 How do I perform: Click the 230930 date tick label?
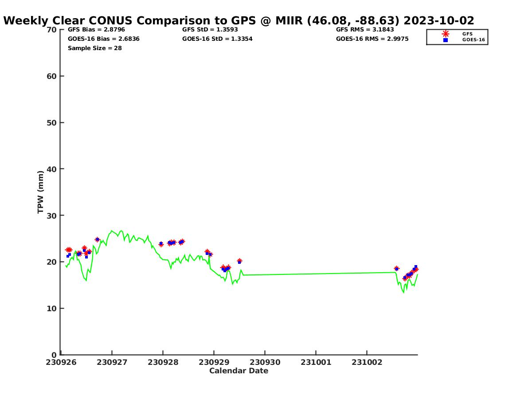(265, 362)
